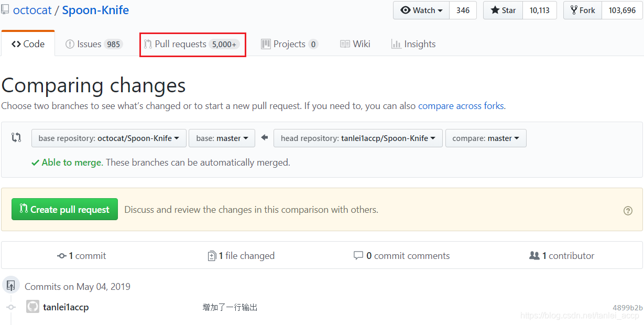Click the compare arrows icon beside base repository
Viewport: 644px width, 325px height.
[16, 138]
